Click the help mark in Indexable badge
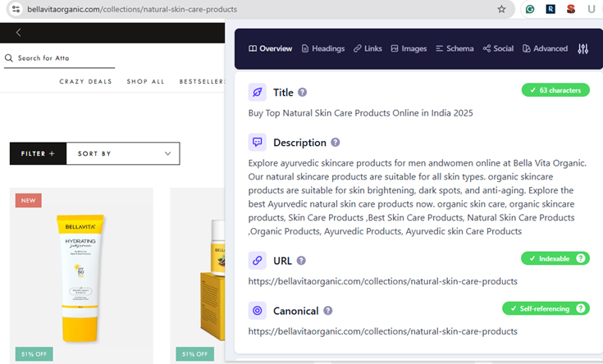 (581, 258)
